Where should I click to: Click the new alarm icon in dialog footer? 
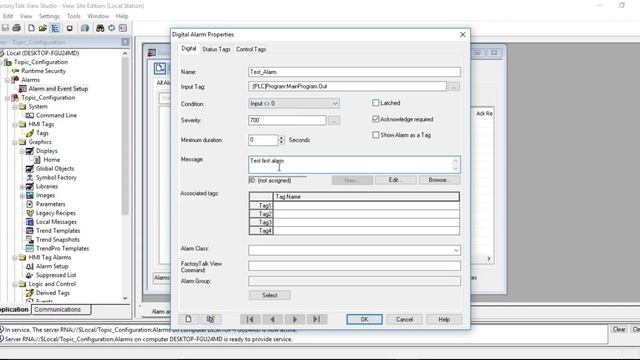[x=188, y=319]
